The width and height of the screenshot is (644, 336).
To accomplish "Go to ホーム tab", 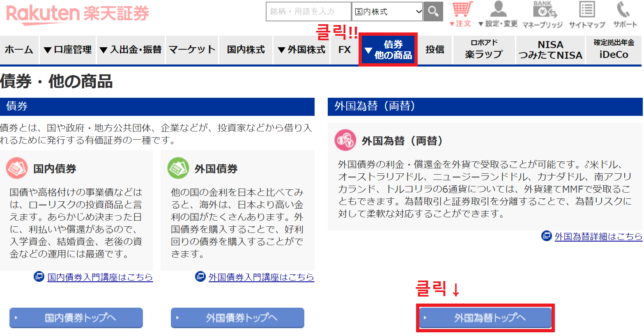I will (19, 50).
